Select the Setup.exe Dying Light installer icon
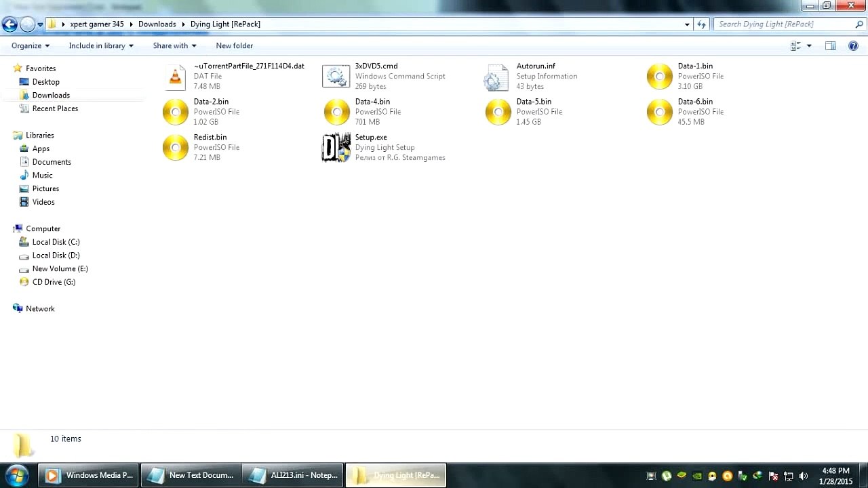 [336, 148]
